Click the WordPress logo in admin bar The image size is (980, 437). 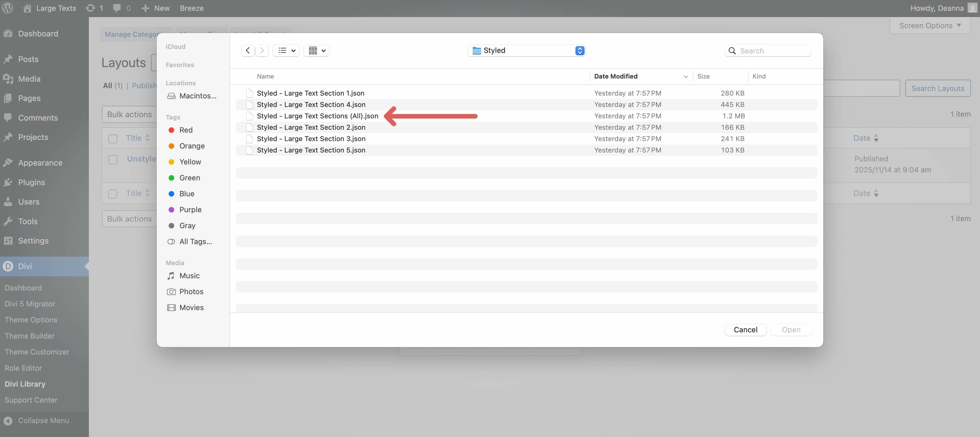8,8
